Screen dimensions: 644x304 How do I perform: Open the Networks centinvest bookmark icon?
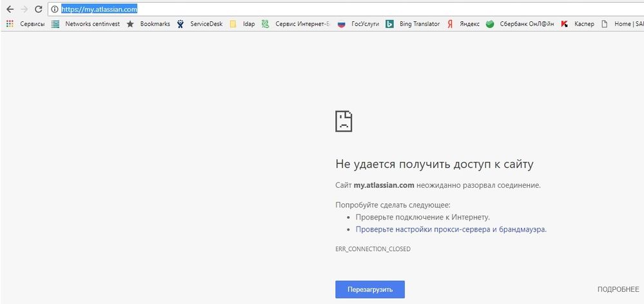point(55,24)
